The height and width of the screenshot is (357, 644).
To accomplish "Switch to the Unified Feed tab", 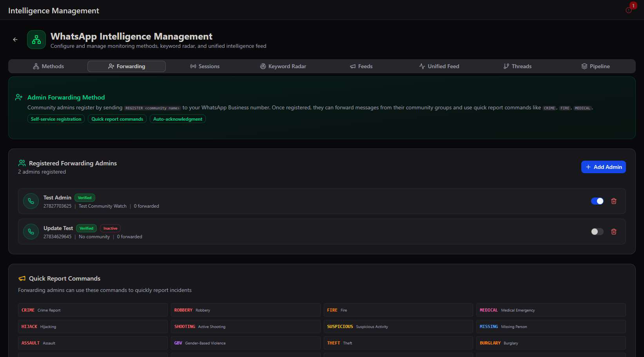I will 439,66.
